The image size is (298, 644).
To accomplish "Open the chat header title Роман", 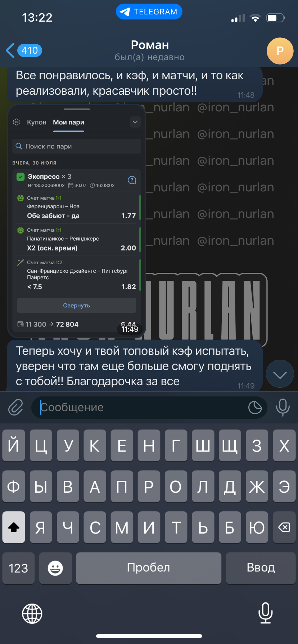I will point(150,45).
